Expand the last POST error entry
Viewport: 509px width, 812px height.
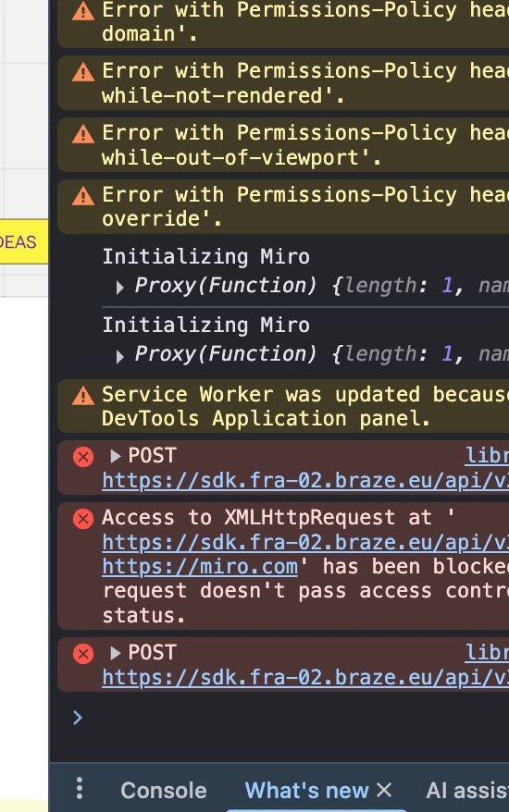pos(116,653)
